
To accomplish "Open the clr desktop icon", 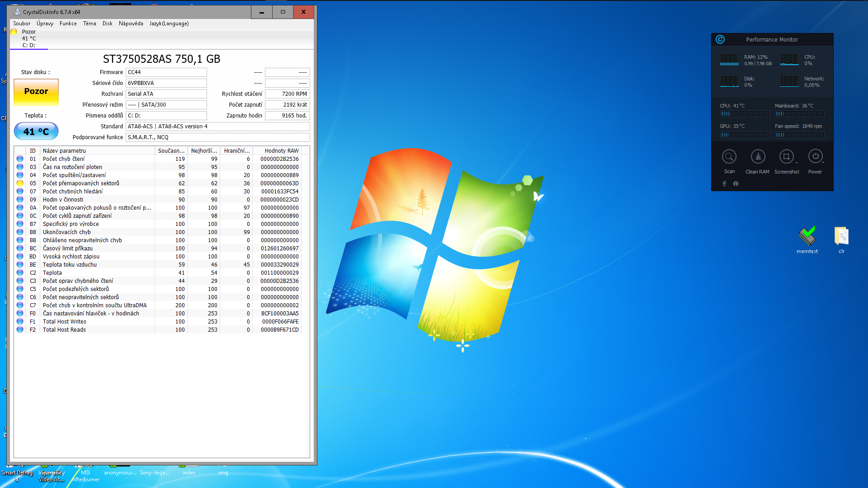I will point(841,240).
